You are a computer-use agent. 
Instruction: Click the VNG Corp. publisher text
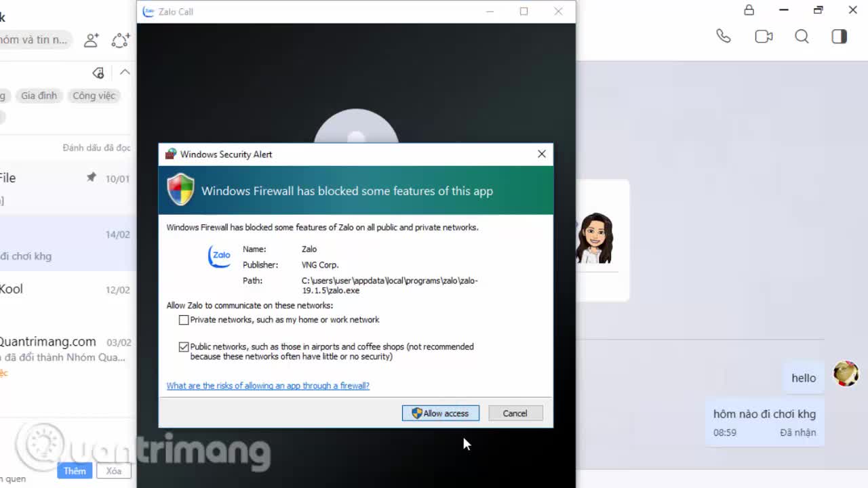point(320,265)
